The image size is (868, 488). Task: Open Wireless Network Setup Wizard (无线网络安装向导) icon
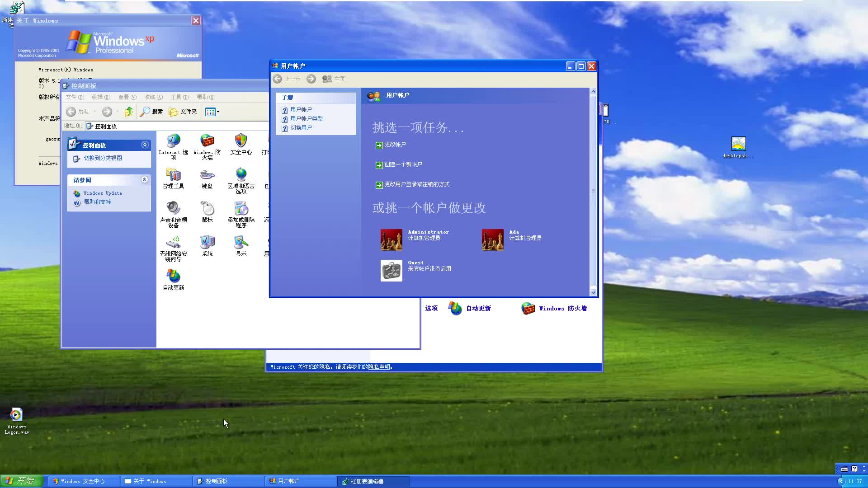[173, 242]
